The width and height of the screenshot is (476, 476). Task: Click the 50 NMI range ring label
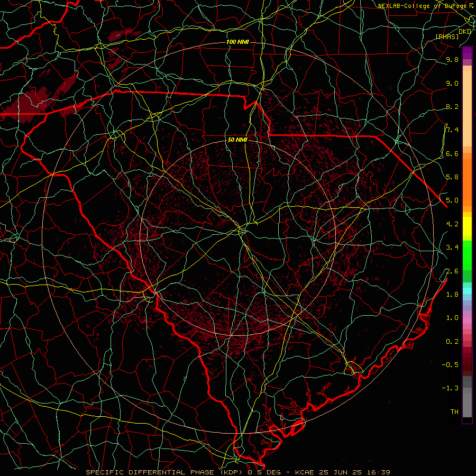pos(237,140)
